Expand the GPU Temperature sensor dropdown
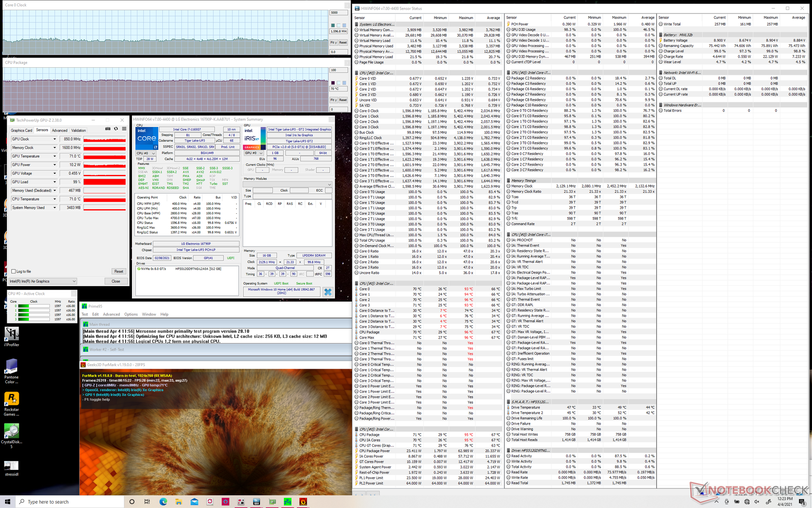 [55, 156]
